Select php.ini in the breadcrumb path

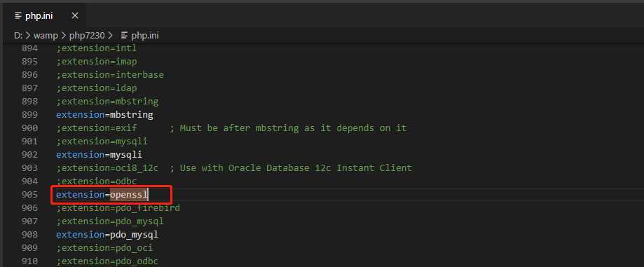(x=145, y=36)
